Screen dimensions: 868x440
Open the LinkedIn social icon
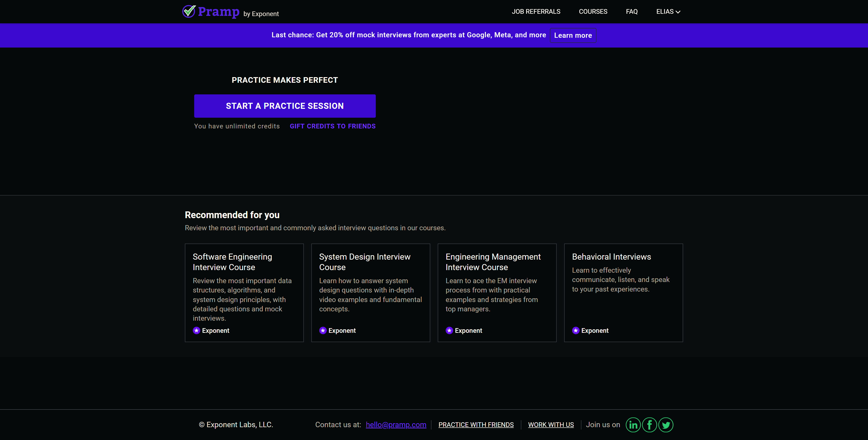coord(633,425)
